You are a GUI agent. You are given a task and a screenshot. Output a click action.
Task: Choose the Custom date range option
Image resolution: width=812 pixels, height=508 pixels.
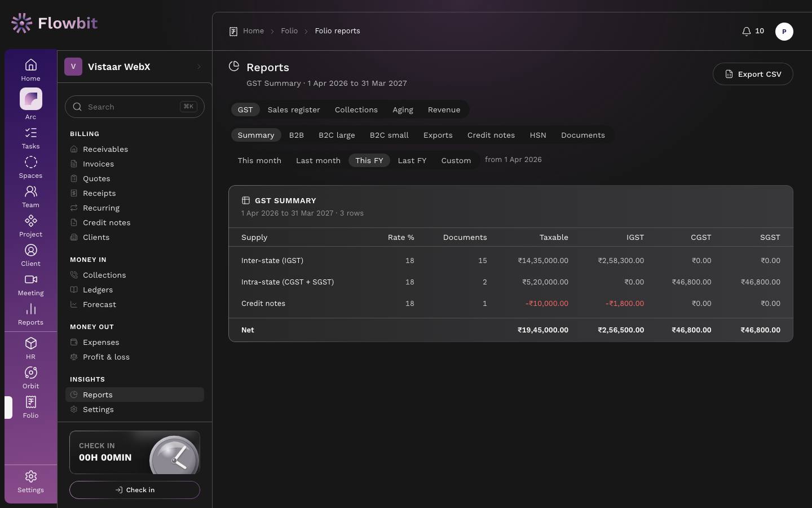pos(456,160)
